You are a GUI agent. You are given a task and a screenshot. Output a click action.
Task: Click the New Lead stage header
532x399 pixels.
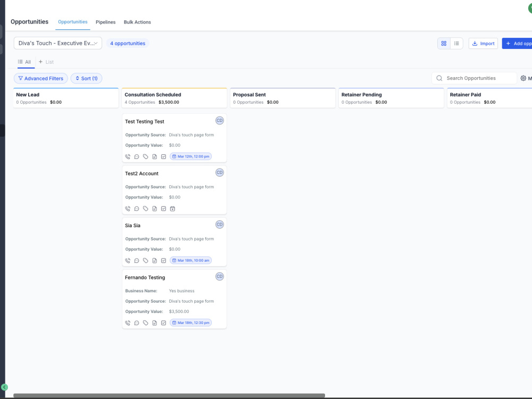pos(66,98)
